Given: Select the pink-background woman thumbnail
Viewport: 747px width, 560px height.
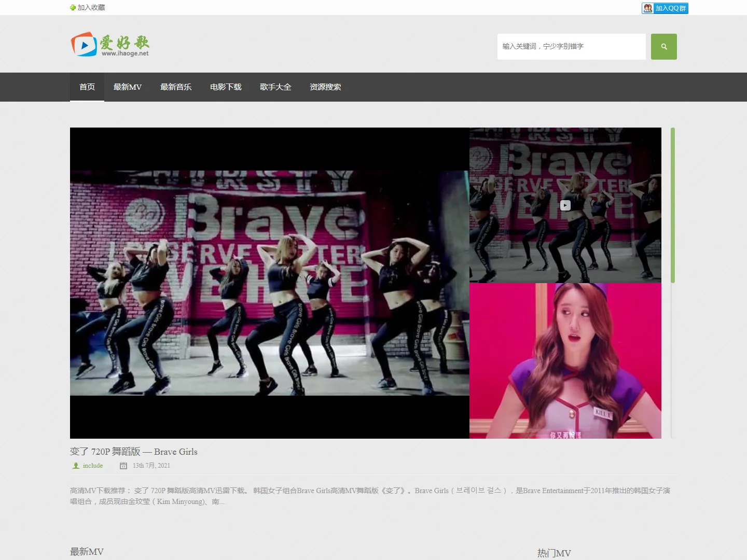Looking at the screenshot, I should coord(565,361).
